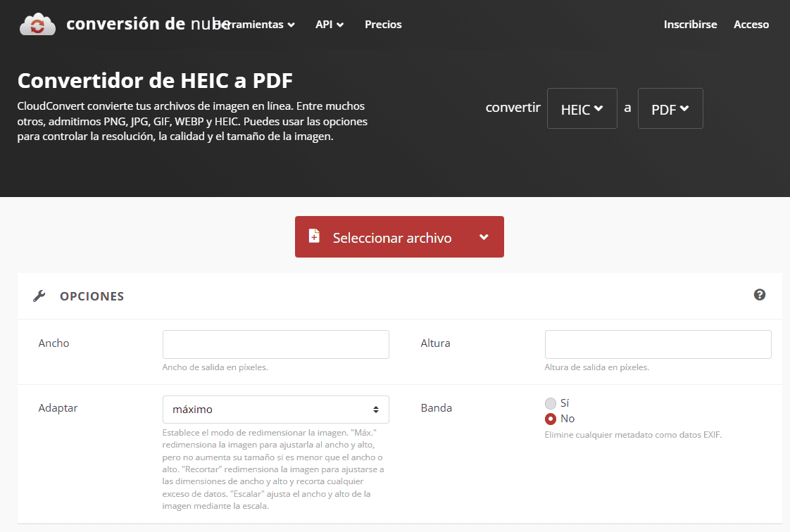Click the Acceso link
This screenshot has width=790, height=532.
[751, 24]
